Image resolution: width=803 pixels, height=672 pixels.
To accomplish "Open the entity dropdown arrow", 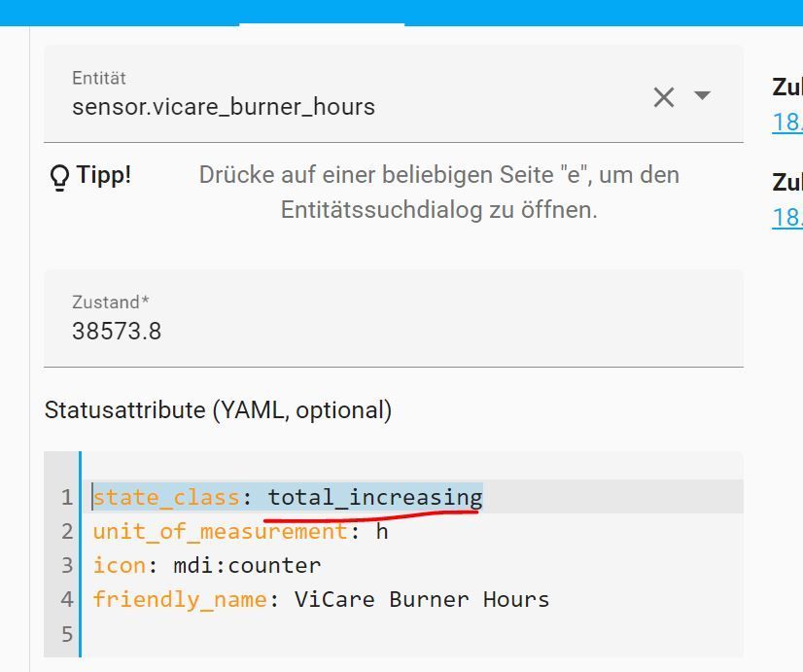I will 702,96.
